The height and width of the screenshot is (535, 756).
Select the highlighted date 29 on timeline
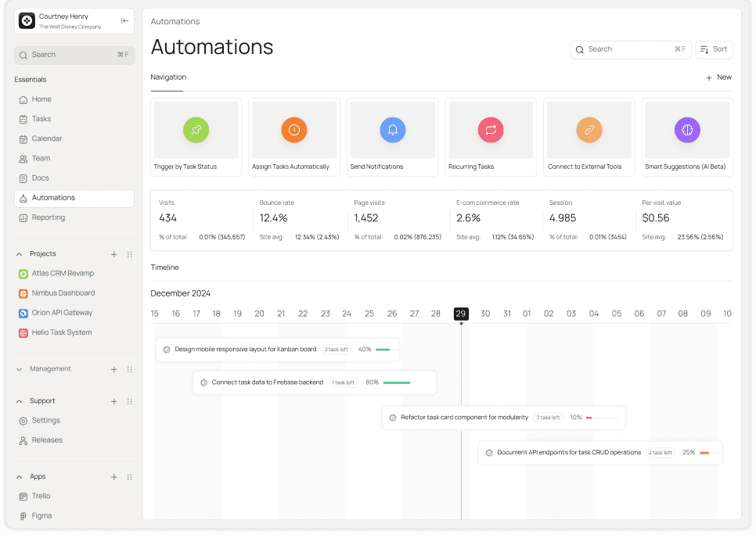tap(461, 314)
